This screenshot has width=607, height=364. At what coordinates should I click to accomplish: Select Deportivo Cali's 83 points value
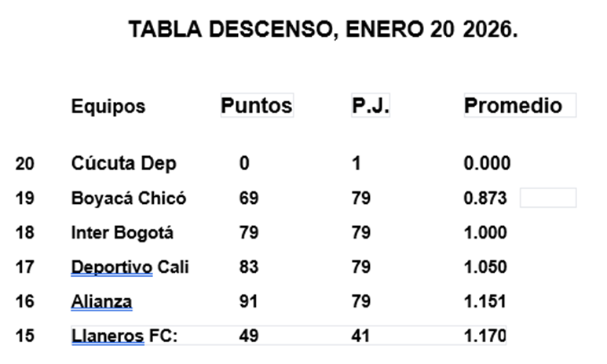[x=249, y=268]
